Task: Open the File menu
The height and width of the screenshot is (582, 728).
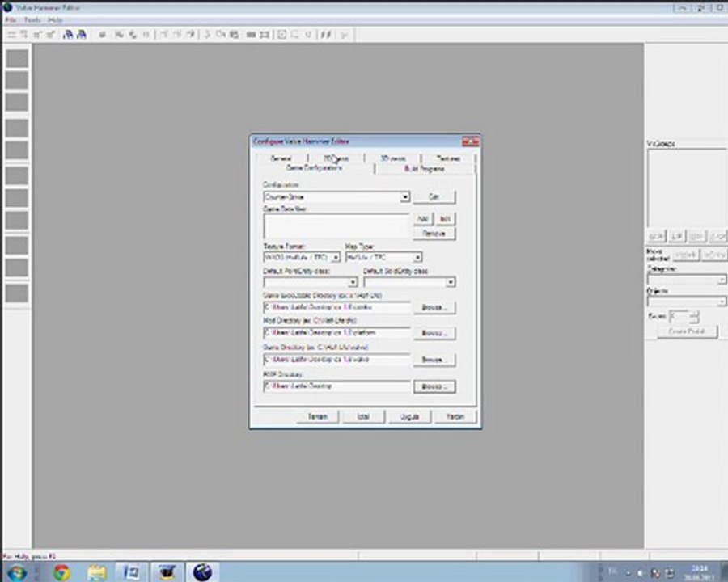Action: (x=11, y=20)
